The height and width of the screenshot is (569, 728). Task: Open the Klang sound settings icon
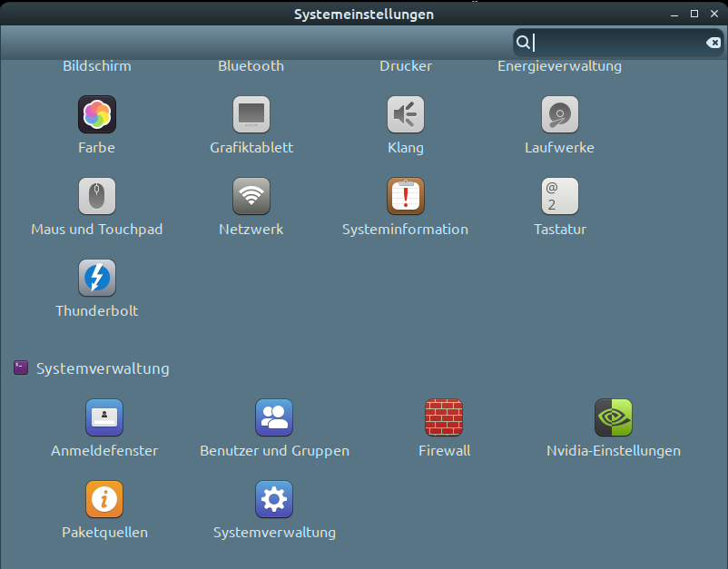[406, 114]
